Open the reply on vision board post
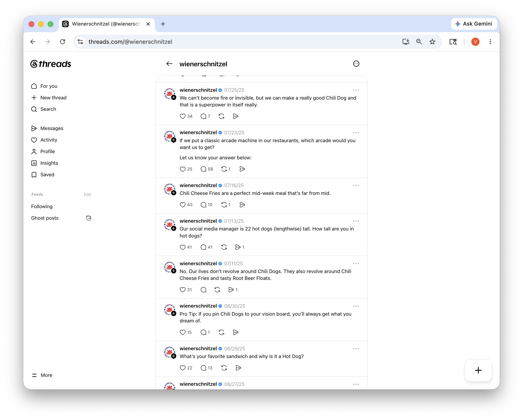The width and height of the screenshot is (523, 420). 205,332
